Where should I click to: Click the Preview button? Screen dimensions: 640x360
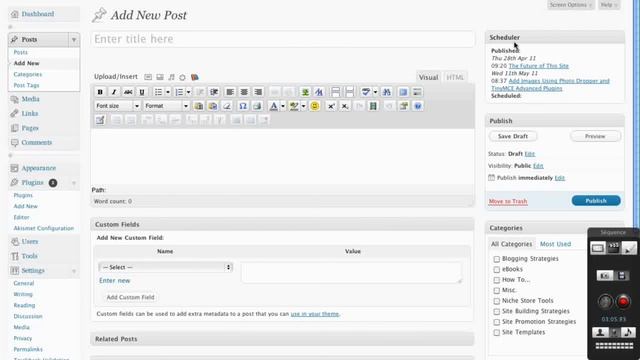(x=595, y=136)
